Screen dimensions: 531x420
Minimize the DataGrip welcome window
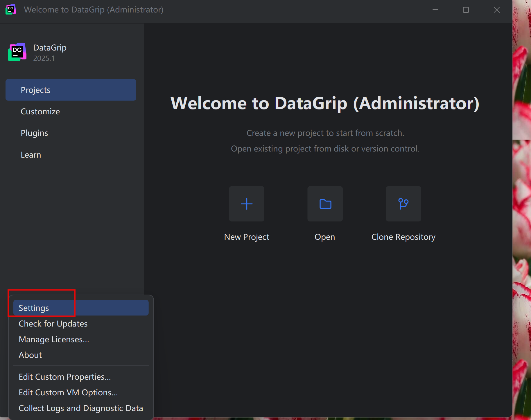(435, 10)
